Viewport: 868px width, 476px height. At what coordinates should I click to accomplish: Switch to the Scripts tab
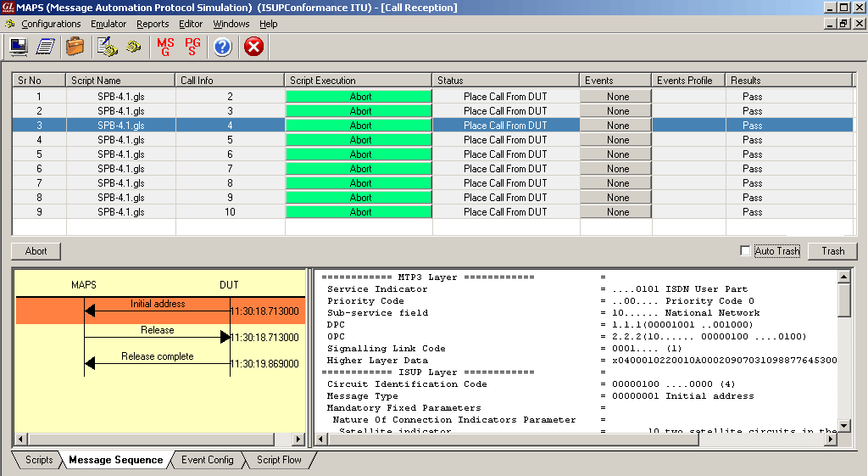(39, 460)
